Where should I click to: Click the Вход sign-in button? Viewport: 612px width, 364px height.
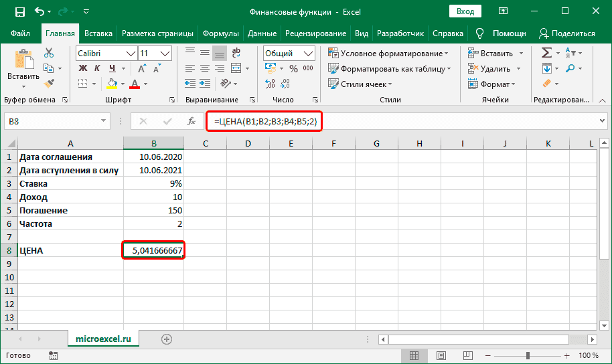tap(465, 12)
